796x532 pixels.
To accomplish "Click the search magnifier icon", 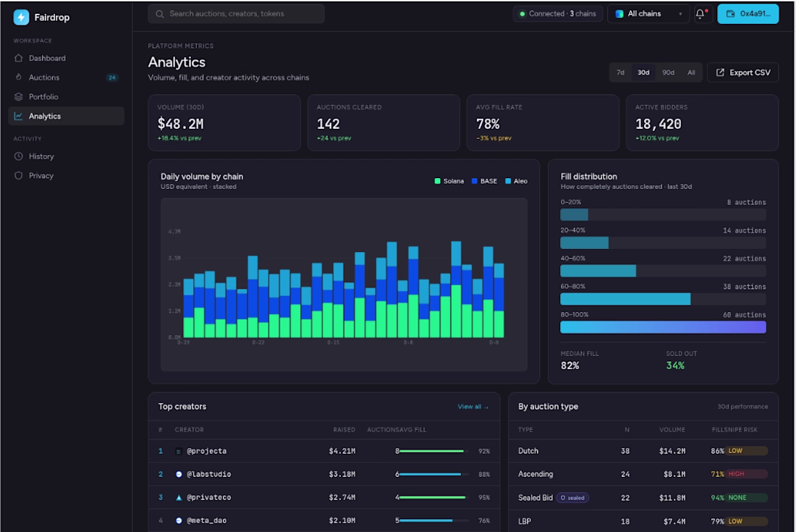I will [x=160, y=14].
